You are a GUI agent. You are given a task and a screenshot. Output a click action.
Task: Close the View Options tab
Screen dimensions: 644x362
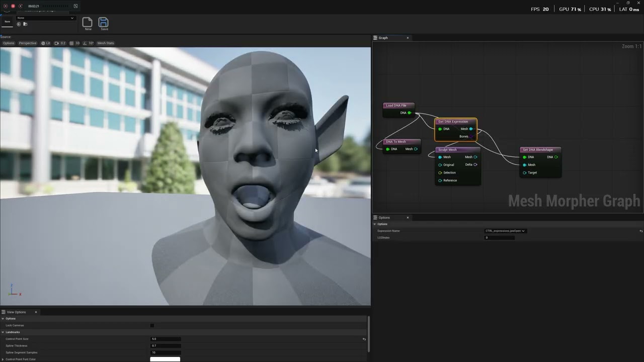(x=36, y=312)
